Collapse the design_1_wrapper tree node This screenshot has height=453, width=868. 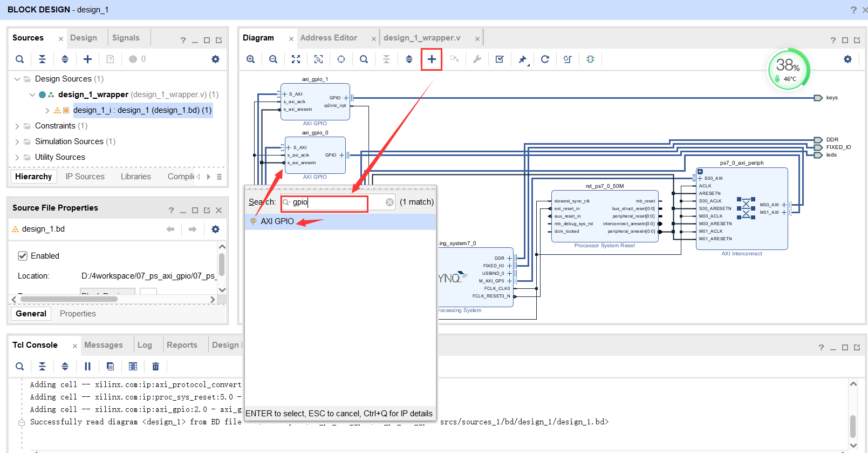pyautogui.click(x=32, y=95)
